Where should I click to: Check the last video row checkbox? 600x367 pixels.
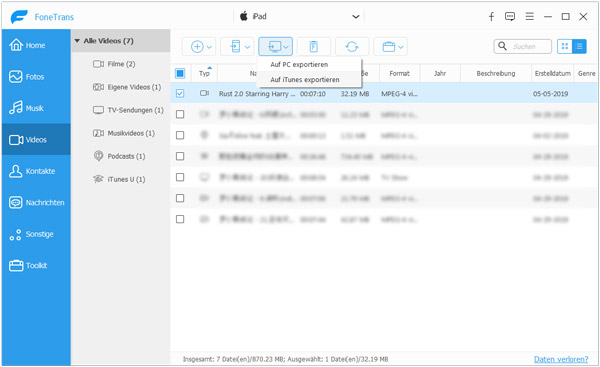pyautogui.click(x=180, y=219)
